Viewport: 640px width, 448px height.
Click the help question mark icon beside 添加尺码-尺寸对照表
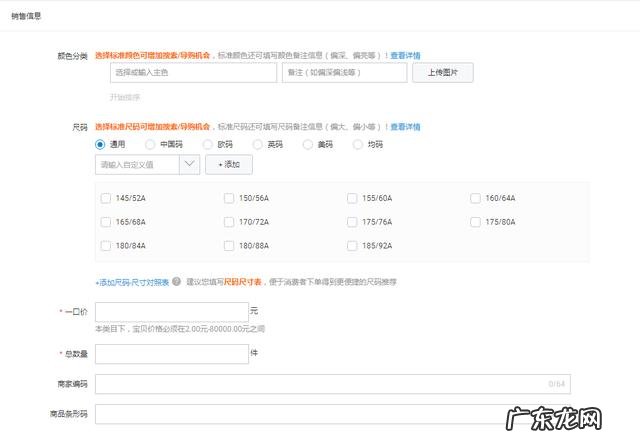[x=176, y=281]
